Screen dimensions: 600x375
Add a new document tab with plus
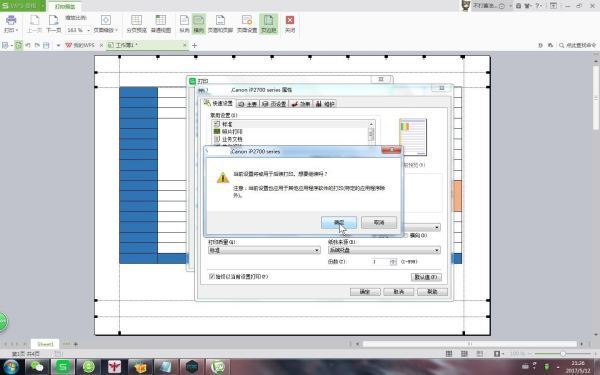pos(194,45)
